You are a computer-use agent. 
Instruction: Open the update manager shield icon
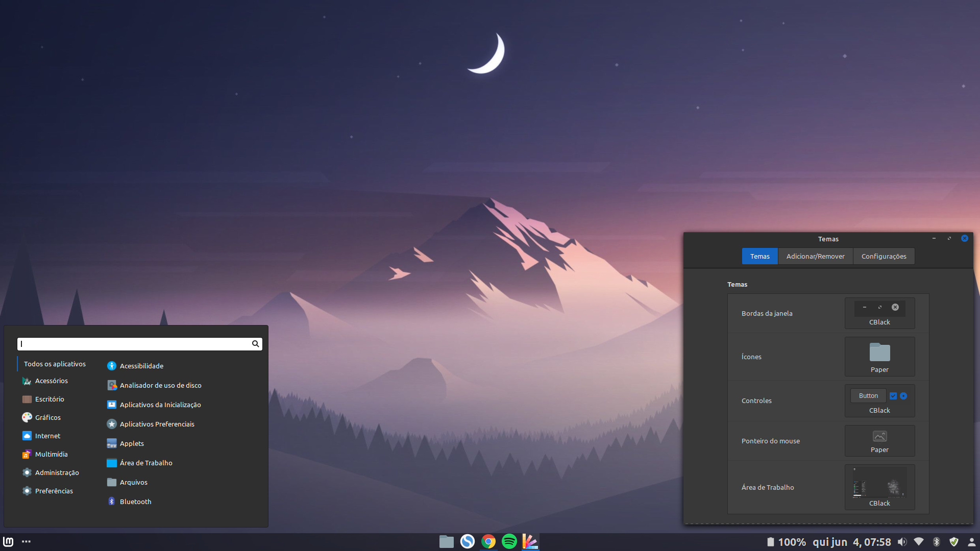point(953,542)
